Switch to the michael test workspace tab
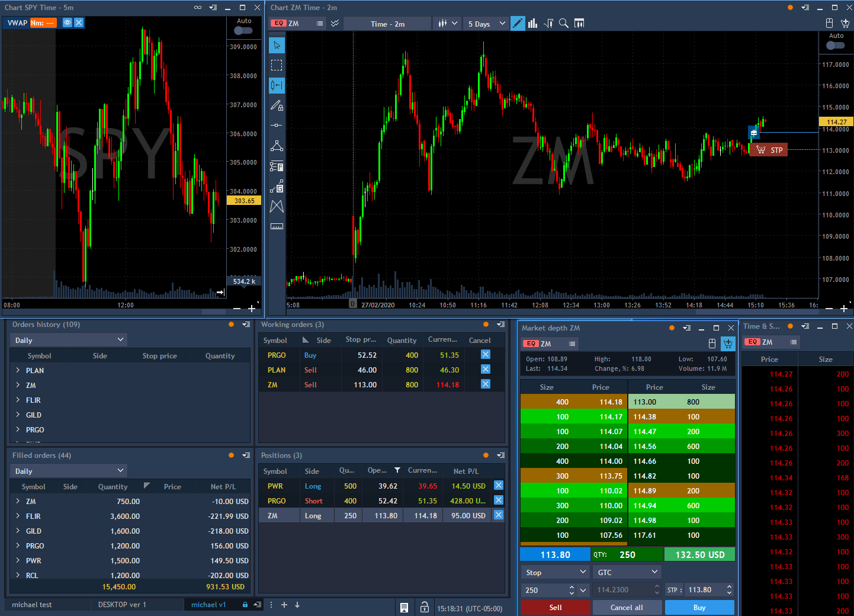Screen dimensions: 854x616 point(32,605)
